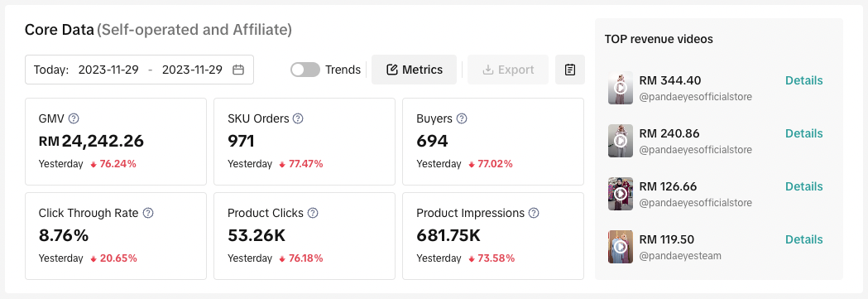The height and width of the screenshot is (299, 868).
Task: Play the RM 240.86 video thumbnail
Action: pyautogui.click(x=621, y=141)
